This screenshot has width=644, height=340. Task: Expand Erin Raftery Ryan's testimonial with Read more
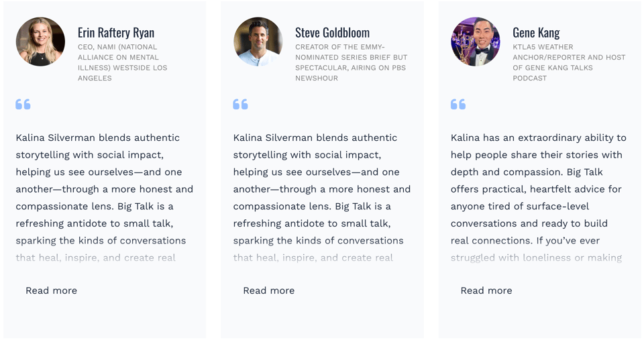51,290
